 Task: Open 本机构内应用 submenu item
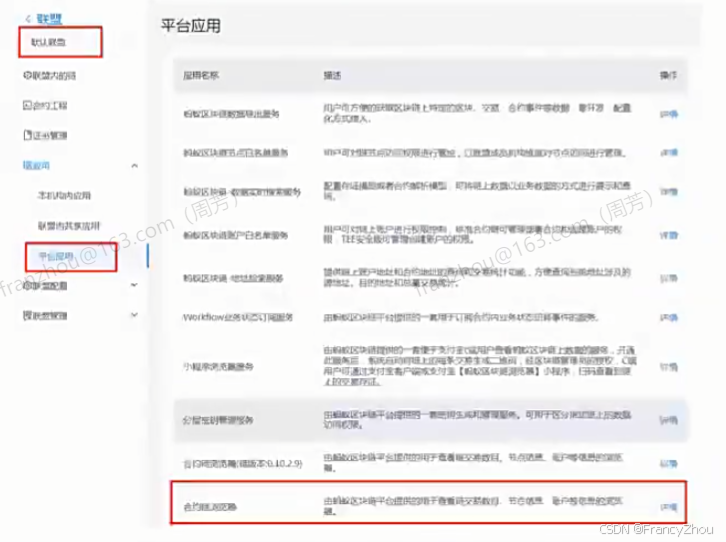(64, 195)
